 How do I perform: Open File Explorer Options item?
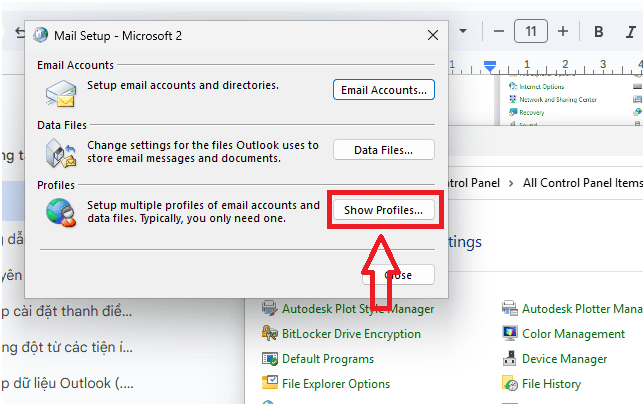tap(336, 384)
